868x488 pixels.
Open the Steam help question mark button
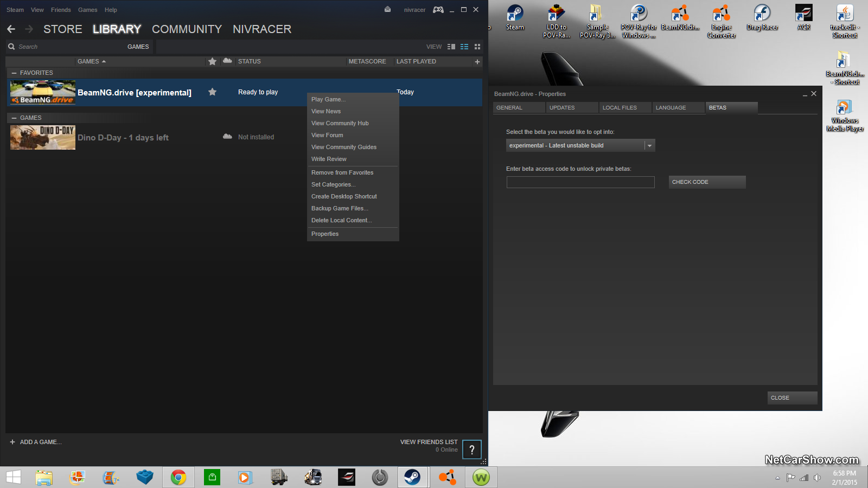click(x=472, y=450)
